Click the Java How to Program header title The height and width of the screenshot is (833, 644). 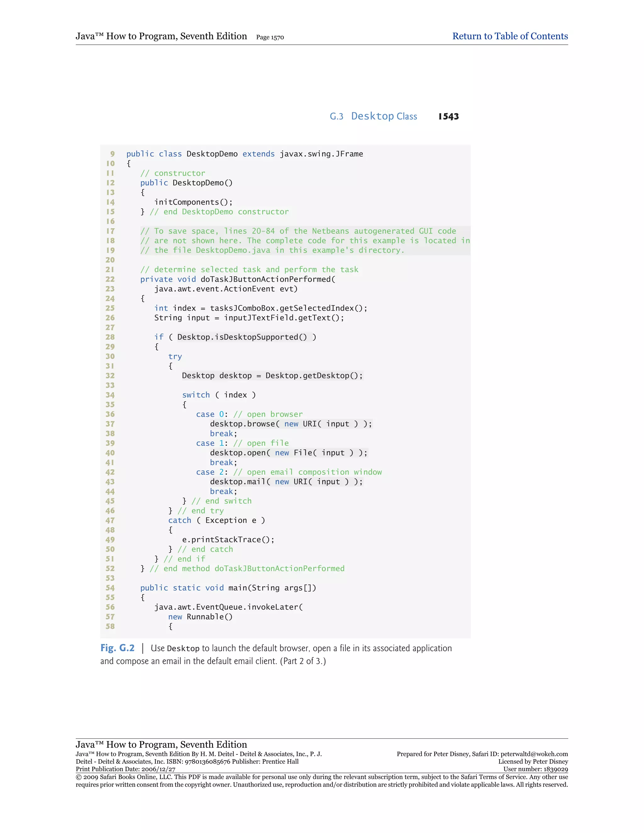[161, 36]
